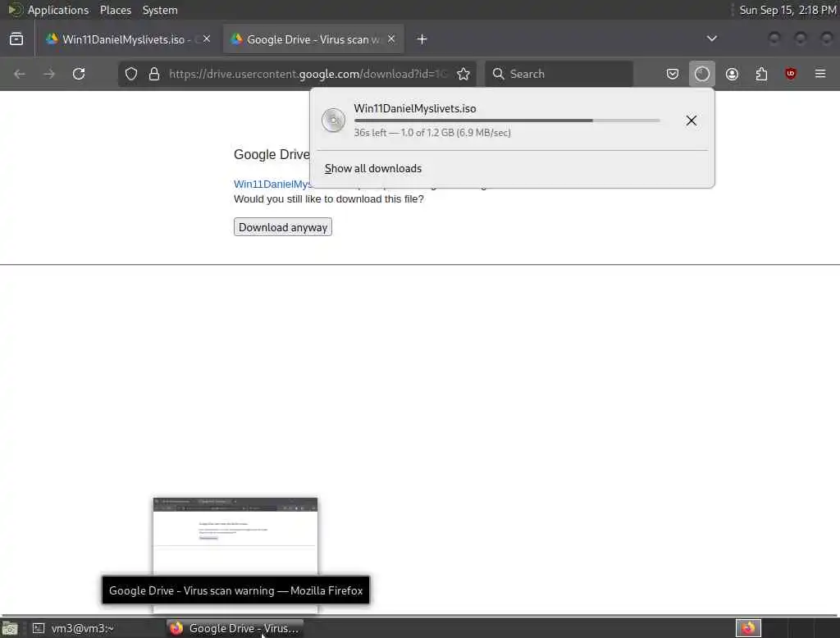Click the show desktop icon in taskbar
Screen dimensions: 840x638
click(x=10, y=628)
